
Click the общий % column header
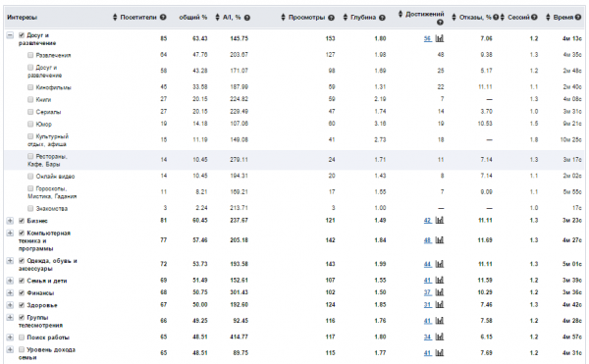point(193,18)
